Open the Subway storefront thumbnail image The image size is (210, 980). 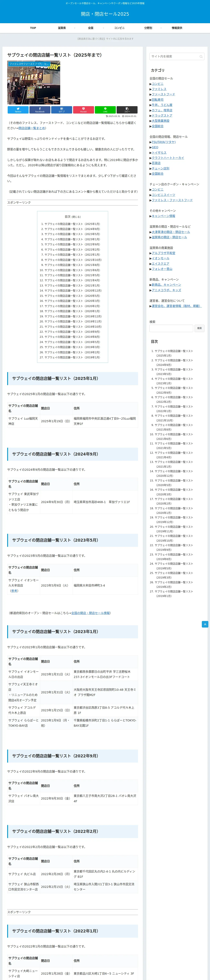pyautogui.click(x=34, y=82)
